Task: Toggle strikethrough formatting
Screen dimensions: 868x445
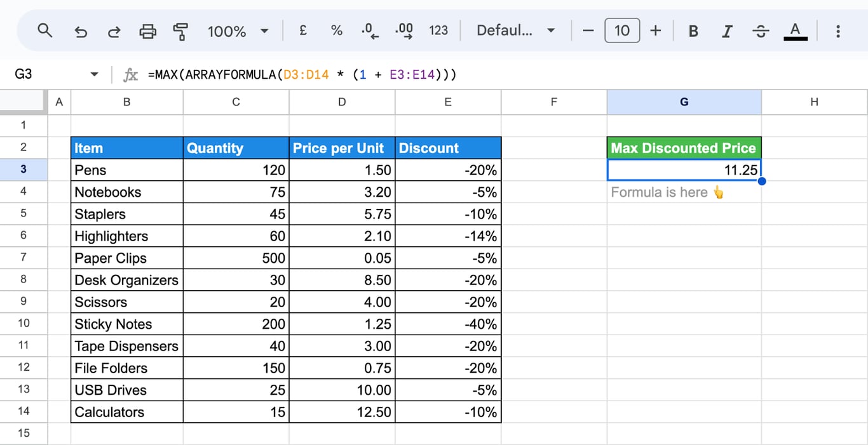Action: pos(761,30)
